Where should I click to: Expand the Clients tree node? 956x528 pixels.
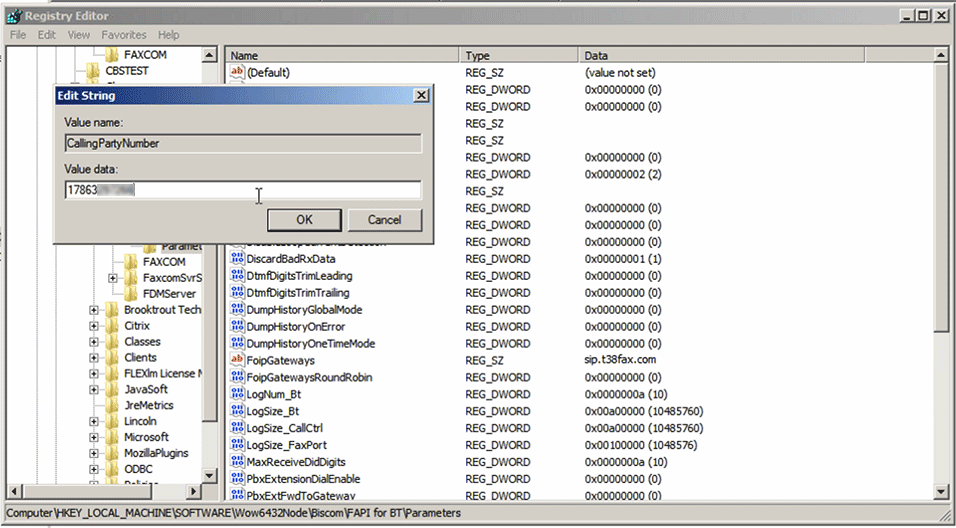93,357
